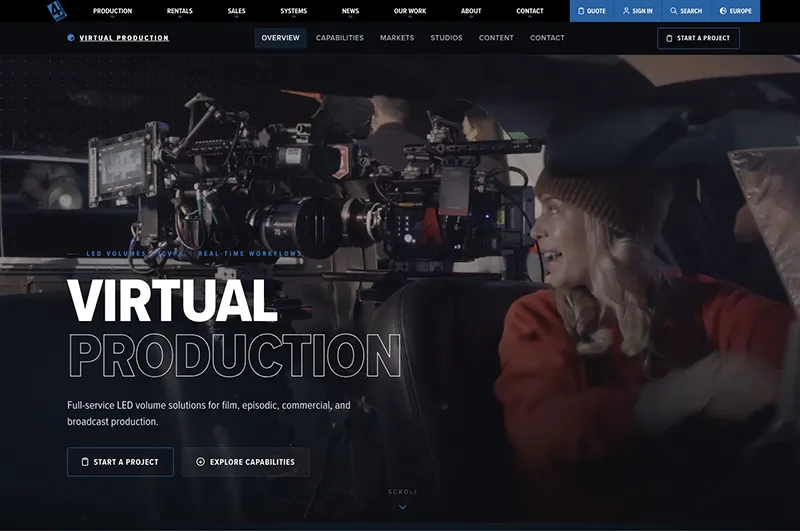Open the Production menu
This screenshot has height=531, width=800.
point(112,11)
